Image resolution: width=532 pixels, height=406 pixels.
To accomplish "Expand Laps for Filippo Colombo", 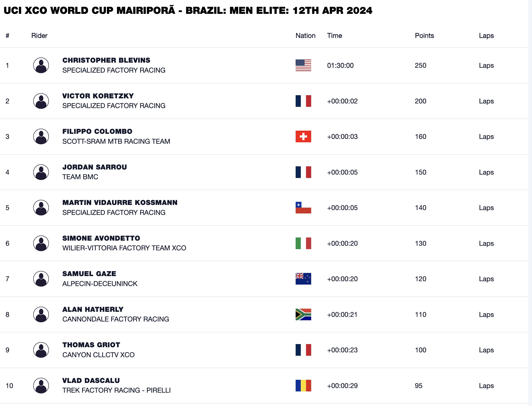I will 486,136.
